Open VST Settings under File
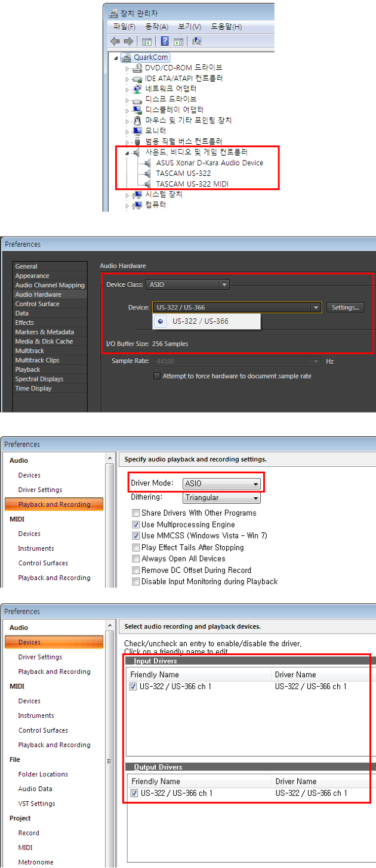 pos(36,804)
